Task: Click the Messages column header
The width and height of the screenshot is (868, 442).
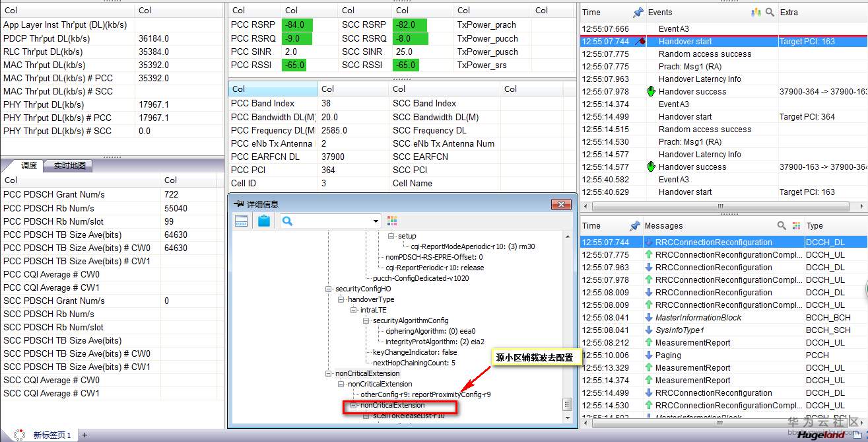Action: tap(663, 225)
